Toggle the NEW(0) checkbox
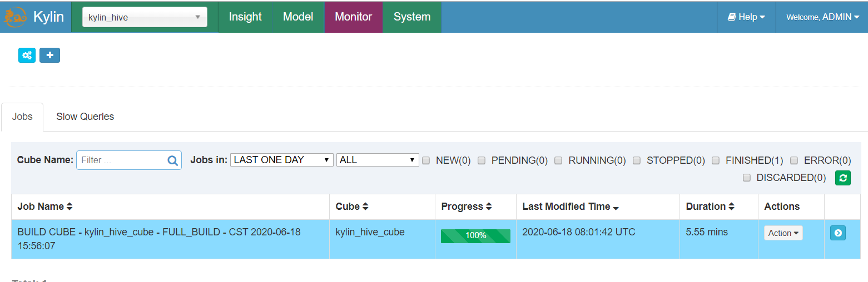The width and height of the screenshot is (868, 282). pyautogui.click(x=426, y=160)
